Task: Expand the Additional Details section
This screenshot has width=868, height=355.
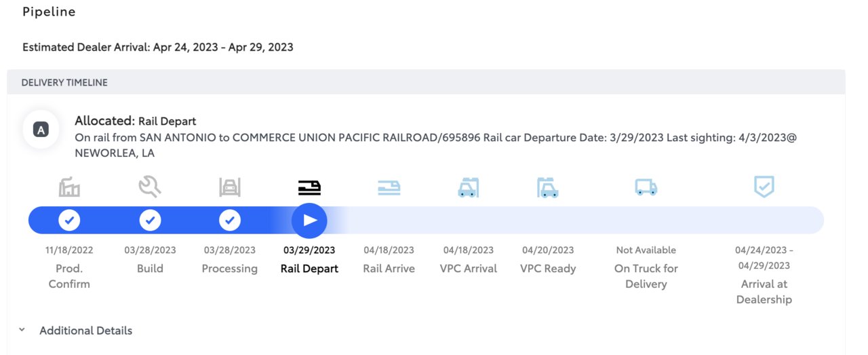Action: tap(85, 331)
